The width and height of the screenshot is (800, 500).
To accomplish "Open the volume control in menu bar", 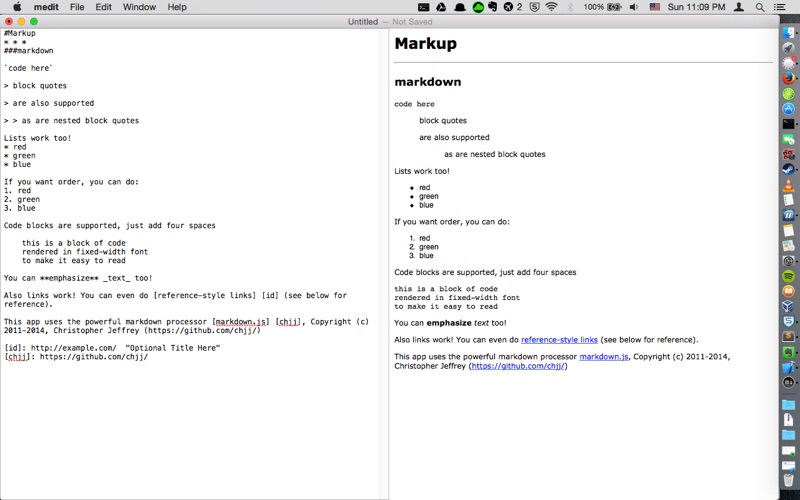I will (x=634, y=7).
